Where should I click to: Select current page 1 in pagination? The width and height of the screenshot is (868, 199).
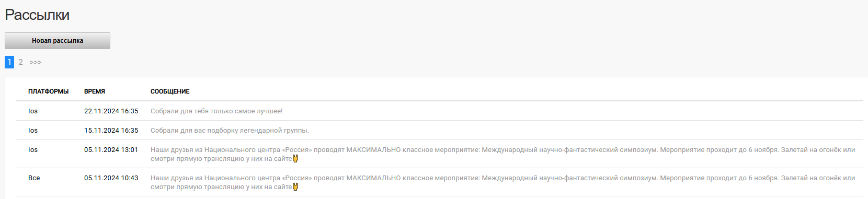9,62
